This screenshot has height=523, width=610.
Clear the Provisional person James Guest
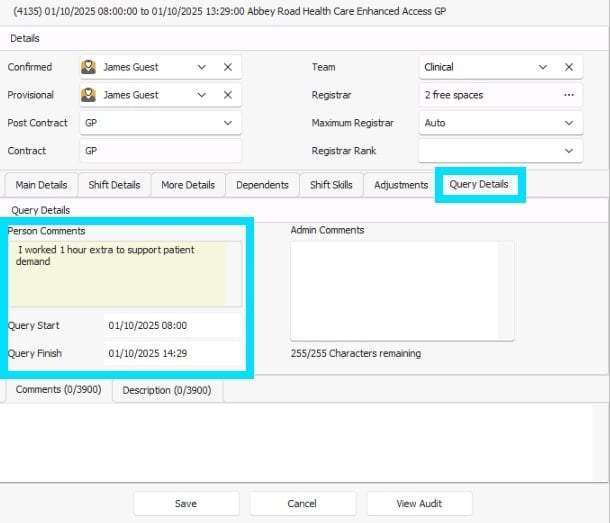click(228, 95)
